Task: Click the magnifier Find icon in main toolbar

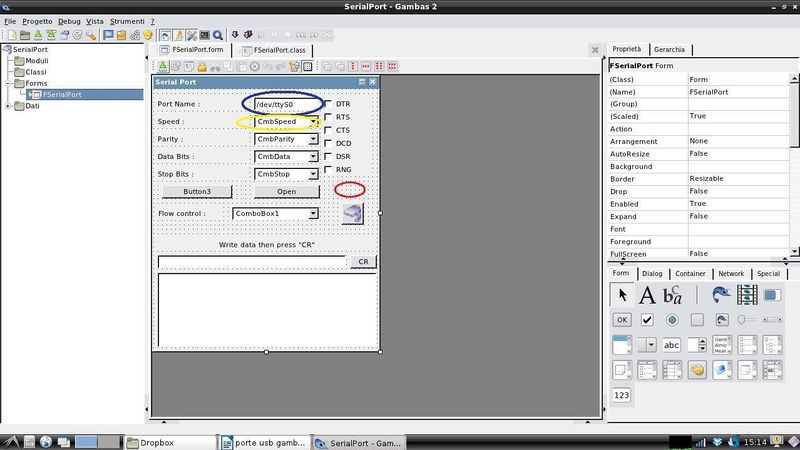Action: coord(218,35)
